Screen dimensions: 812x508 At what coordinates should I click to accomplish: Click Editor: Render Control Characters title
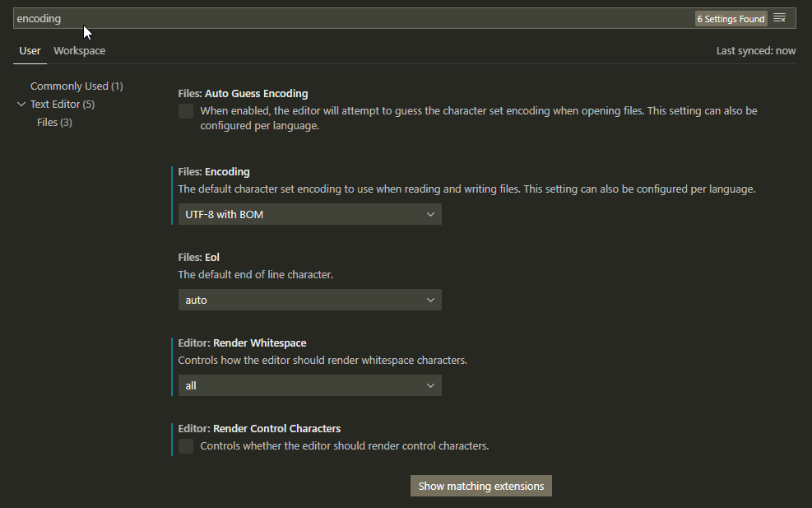259,428
